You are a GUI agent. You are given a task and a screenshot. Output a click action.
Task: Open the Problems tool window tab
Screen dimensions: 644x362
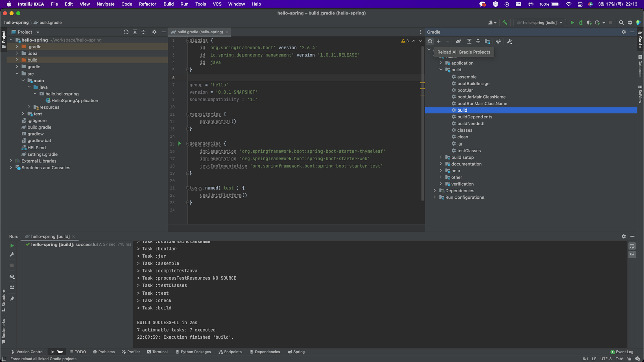tap(103, 352)
